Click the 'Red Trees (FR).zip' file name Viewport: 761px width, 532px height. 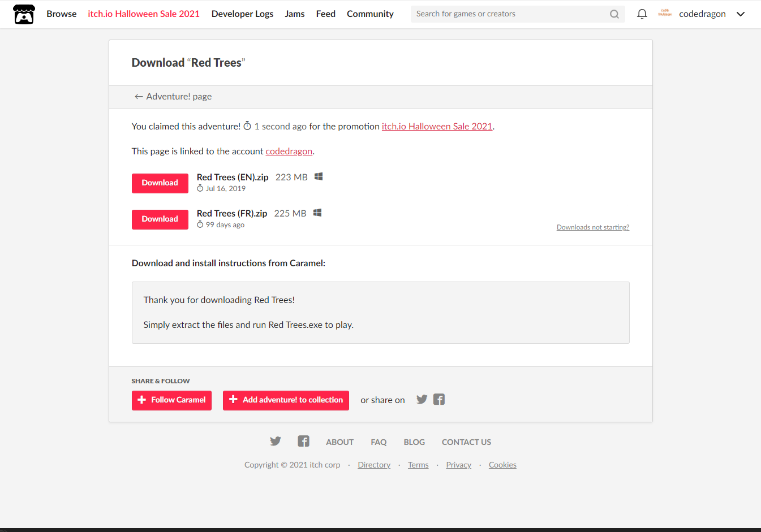232,213
